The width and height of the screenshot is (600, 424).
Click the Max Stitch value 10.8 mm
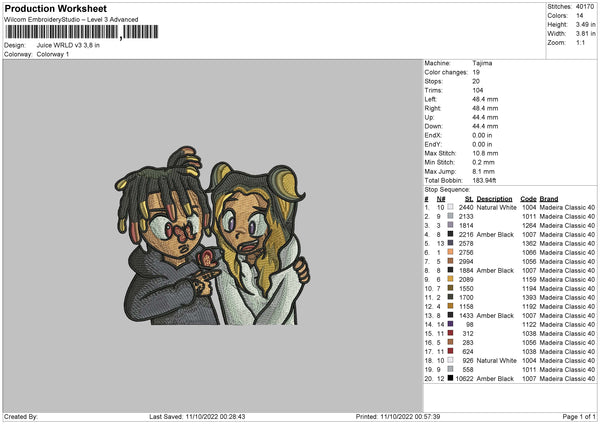tap(485, 153)
